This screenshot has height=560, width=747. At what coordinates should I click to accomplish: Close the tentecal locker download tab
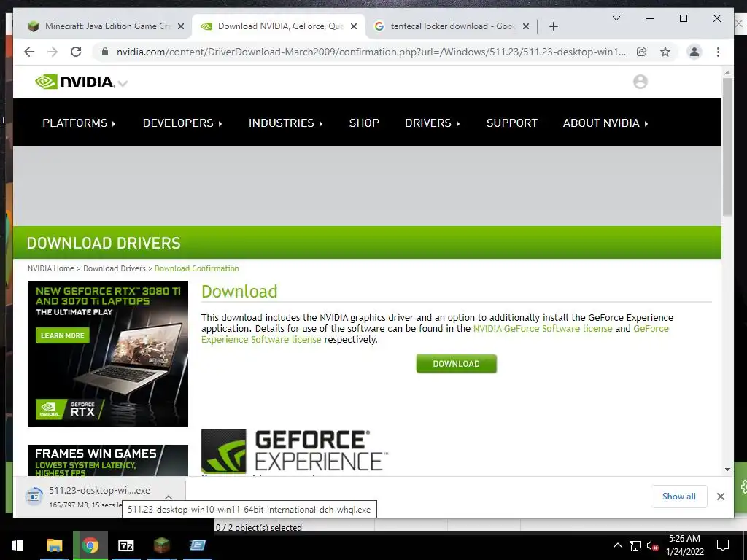pos(526,26)
